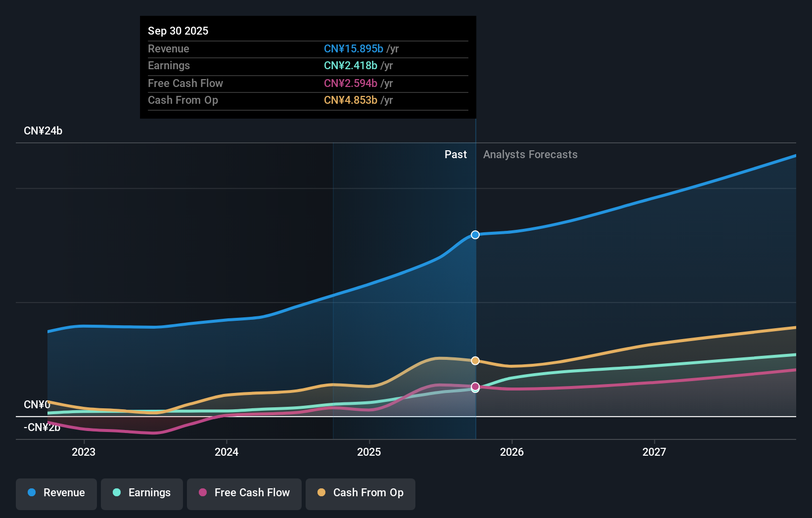This screenshot has width=812, height=518.
Task: Click the Revenue value in the tooltip
Action: click(354, 49)
